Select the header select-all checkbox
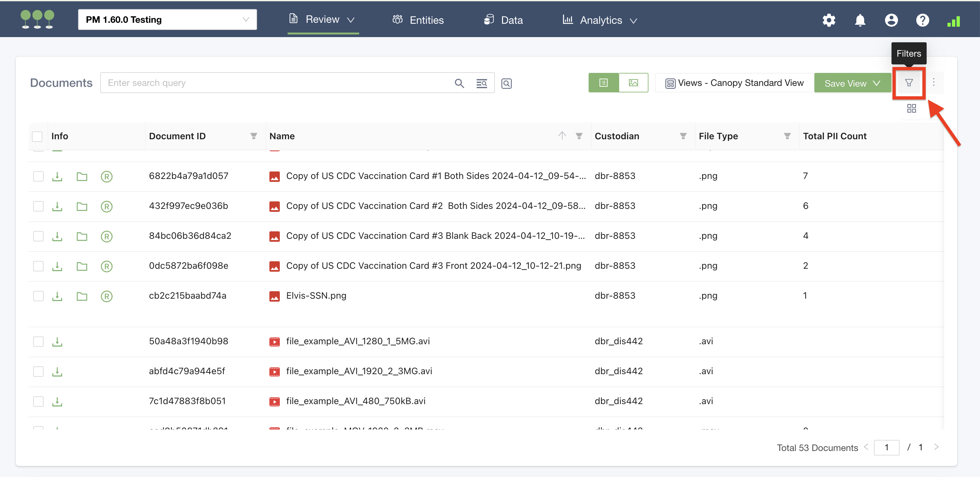The height and width of the screenshot is (477, 980). click(37, 136)
